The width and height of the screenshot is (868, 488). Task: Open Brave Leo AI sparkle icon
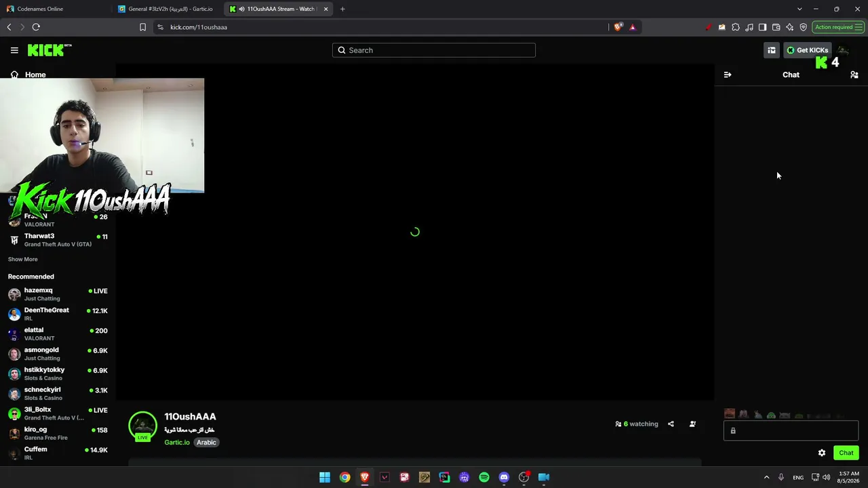(x=790, y=27)
